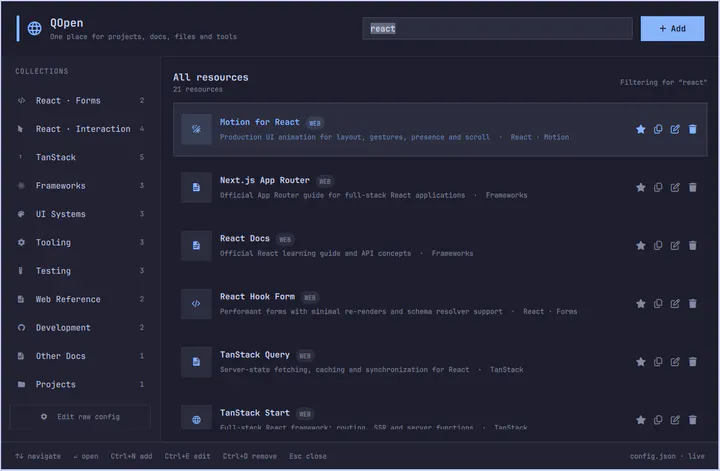Copy the TanStack Query link
Viewport: 720px width, 471px height.
(658, 362)
